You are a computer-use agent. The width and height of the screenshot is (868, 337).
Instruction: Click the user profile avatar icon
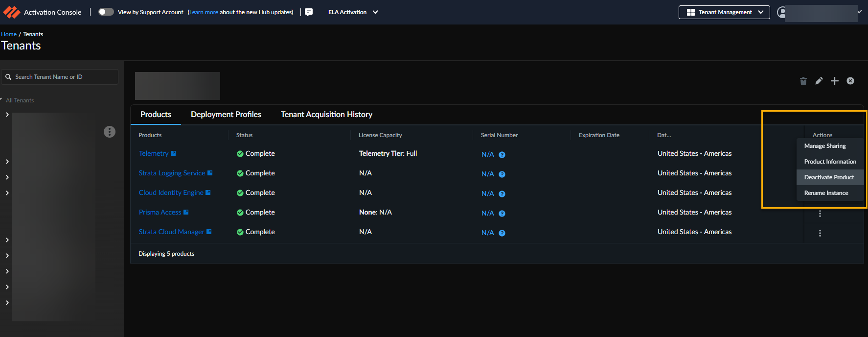[781, 12]
